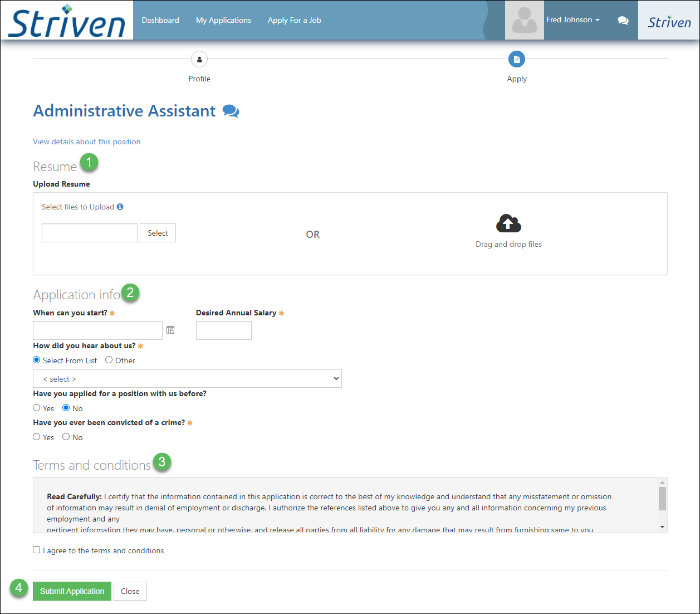This screenshot has height=614, width=700.
Task: Select No for applied with us before
Action: click(x=66, y=408)
